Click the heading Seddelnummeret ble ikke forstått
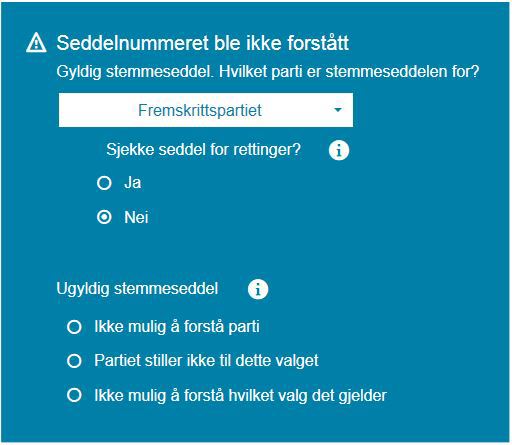The height and width of the screenshot is (445, 512). (x=203, y=43)
